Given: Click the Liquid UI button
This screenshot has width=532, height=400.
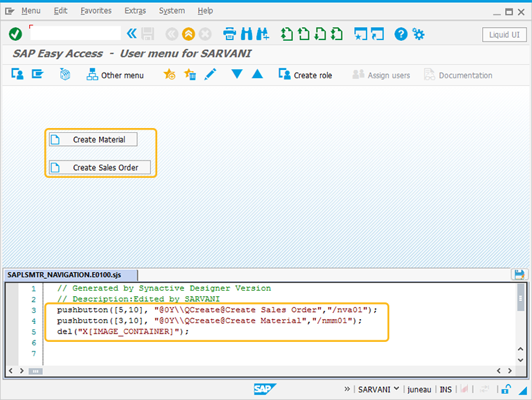Looking at the screenshot, I should [504, 35].
